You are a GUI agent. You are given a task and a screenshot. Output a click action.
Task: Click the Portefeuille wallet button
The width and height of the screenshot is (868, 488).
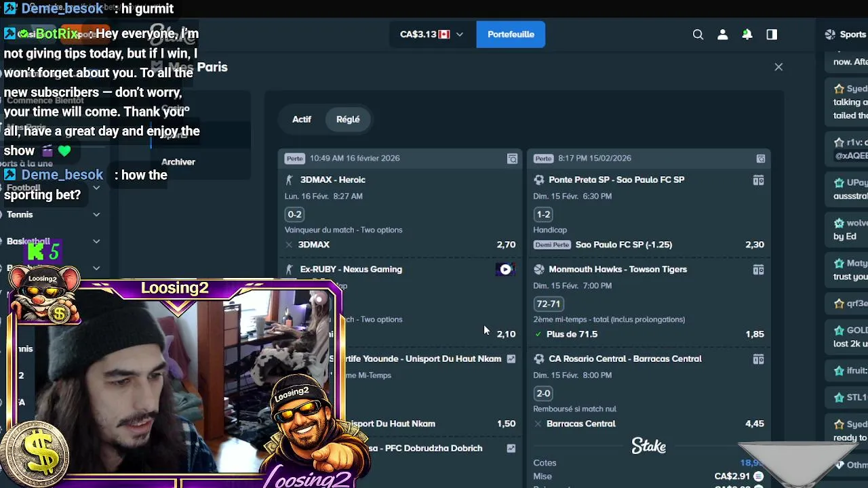pos(511,35)
